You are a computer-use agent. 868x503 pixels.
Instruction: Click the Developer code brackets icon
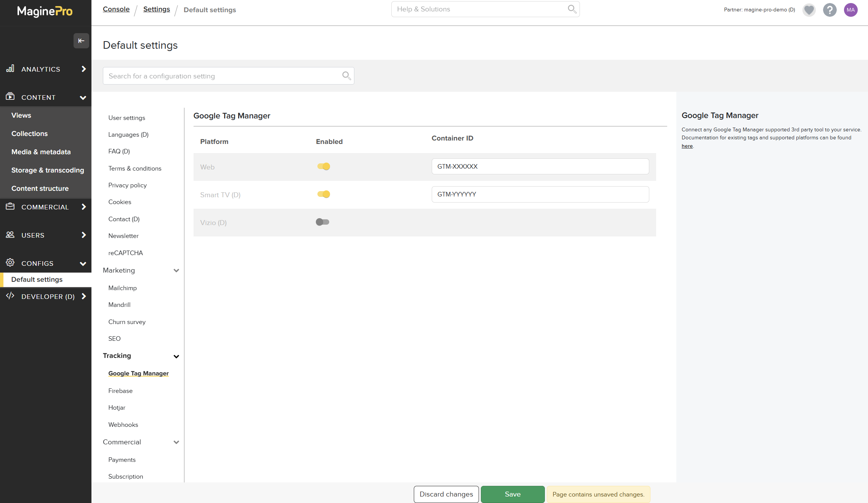10,296
